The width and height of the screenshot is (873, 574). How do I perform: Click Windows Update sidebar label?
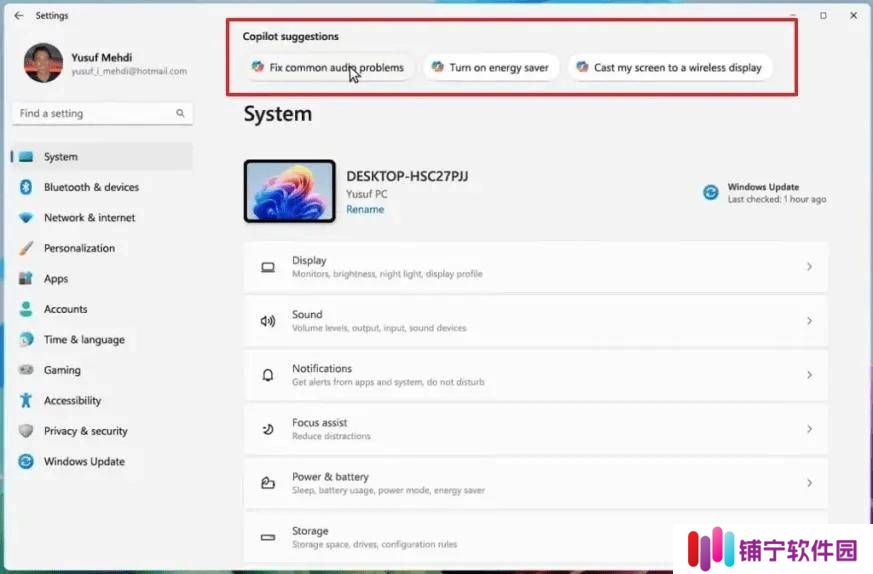point(85,462)
